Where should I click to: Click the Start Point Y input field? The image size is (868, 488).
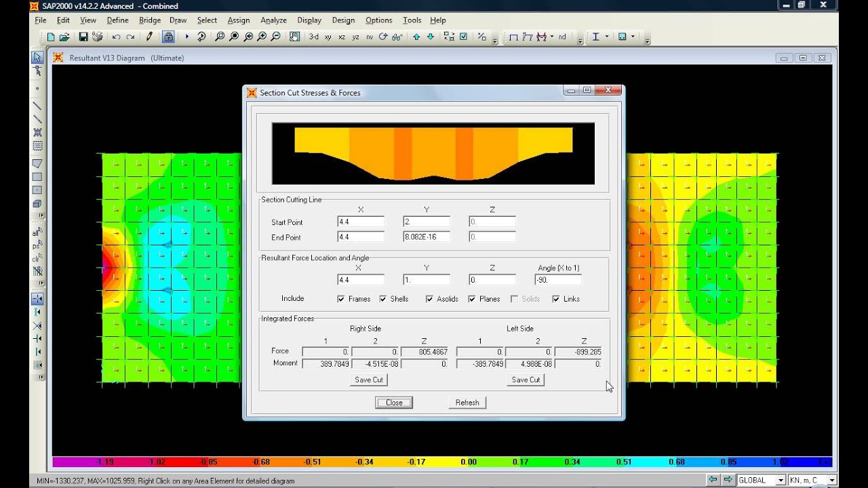tap(427, 222)
